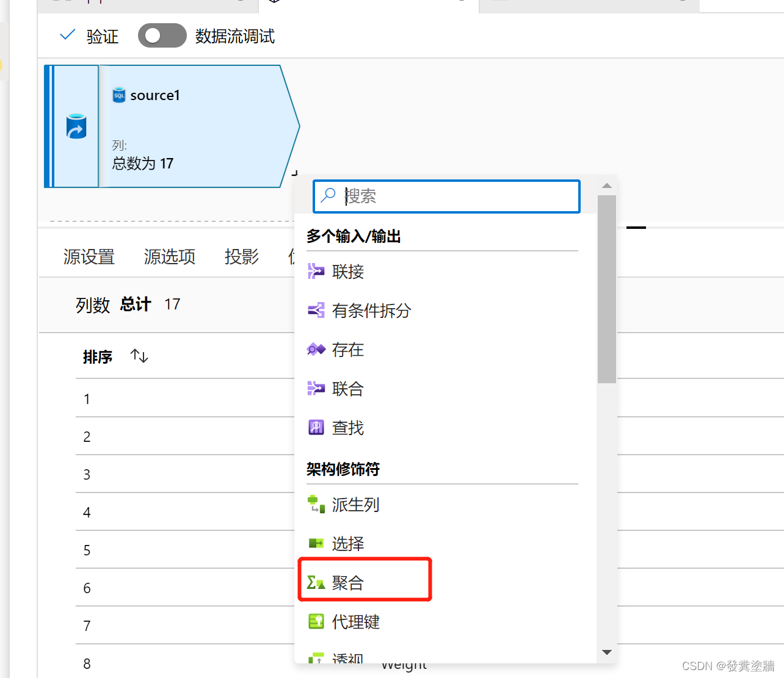Click scroll up arrow in transformation list
The width and height of the screenshot is (784, 678).
tap(606, 186)
